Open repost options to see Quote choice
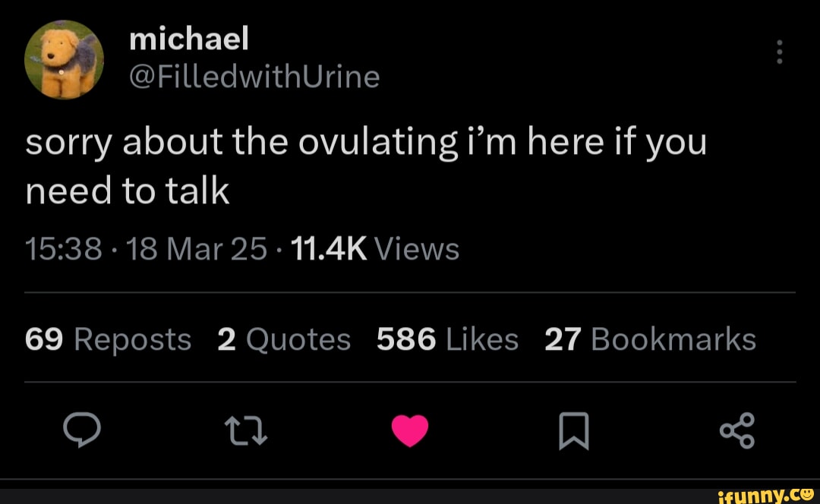 pos(245,431)
